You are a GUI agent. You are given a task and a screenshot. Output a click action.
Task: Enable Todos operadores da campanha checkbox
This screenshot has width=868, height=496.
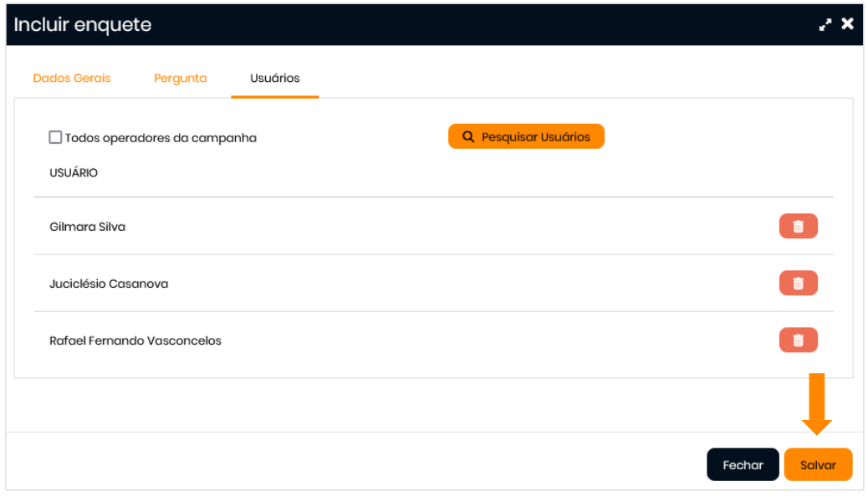pyautogui.click(x=55, y=137)
